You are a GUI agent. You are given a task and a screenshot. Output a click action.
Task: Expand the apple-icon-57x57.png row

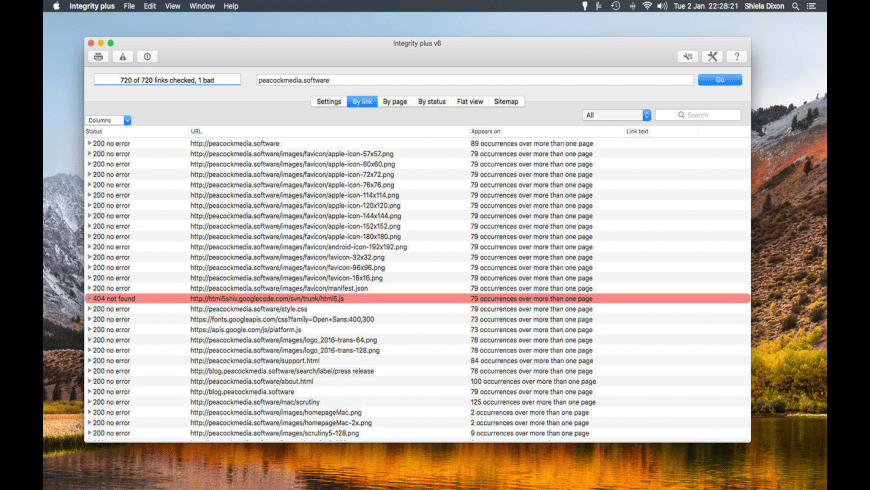[89, 154]
